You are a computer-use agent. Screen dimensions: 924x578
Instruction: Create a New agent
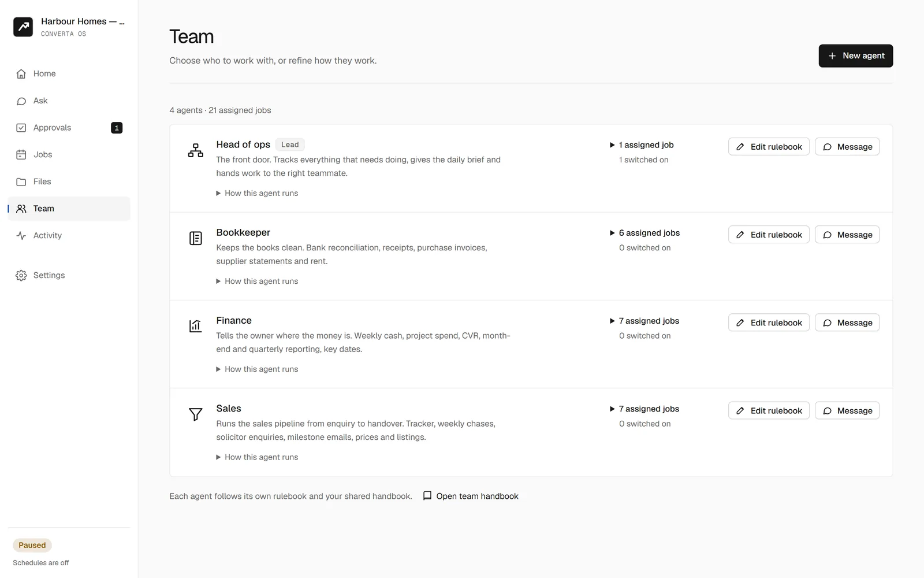coord(855,56)
